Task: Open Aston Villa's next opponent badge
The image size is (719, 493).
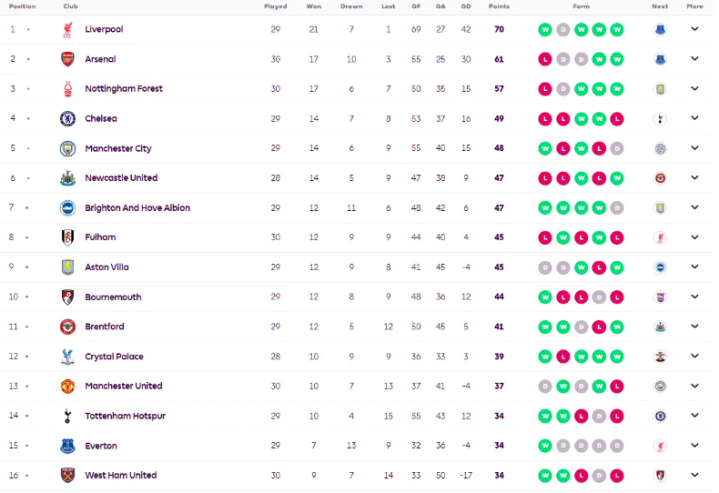Action: pyautogui.click(x=660, y=267)
